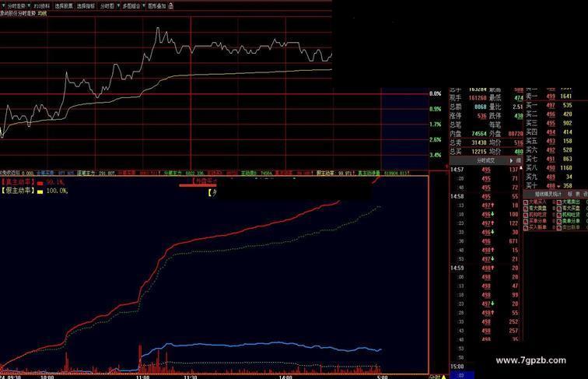Toggle the 机构吃货 checkbox
This screenshot has width=588, height=379.
click(x=526, y=215)
